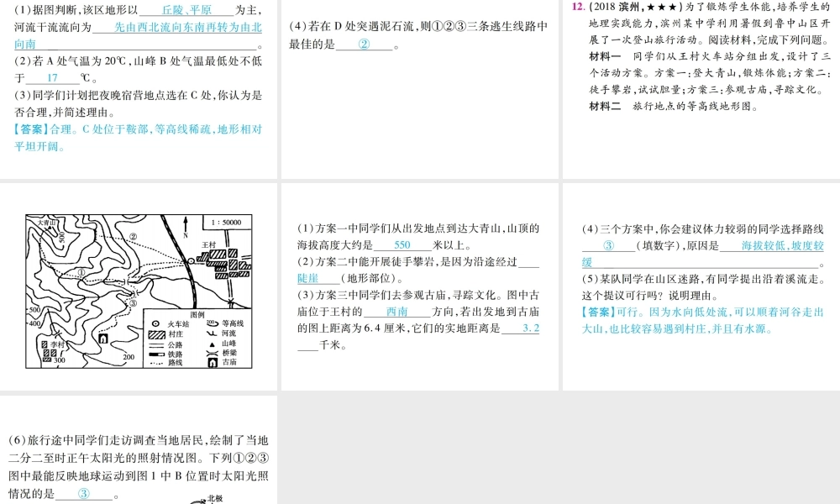Viewport: 840px width, 504px height.
Task: Click the blue answer 17 before ℃
Action: [x=52, y=77]
